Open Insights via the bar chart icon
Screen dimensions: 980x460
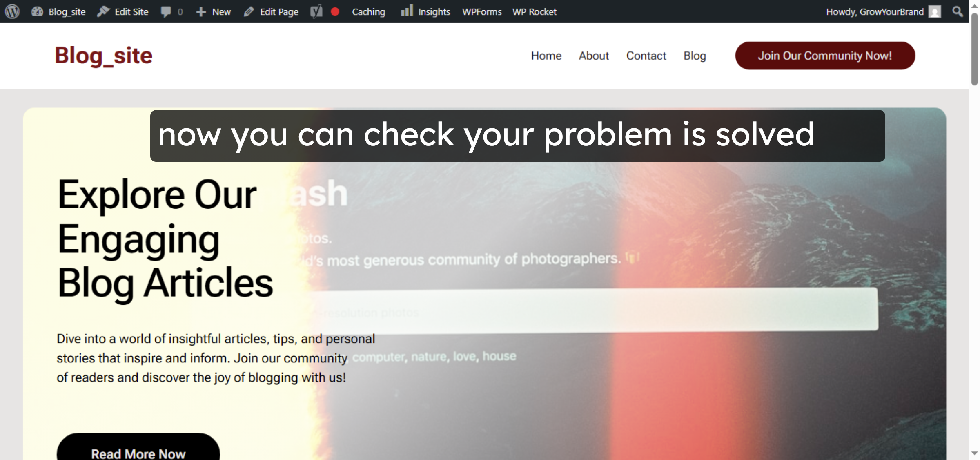407,11
